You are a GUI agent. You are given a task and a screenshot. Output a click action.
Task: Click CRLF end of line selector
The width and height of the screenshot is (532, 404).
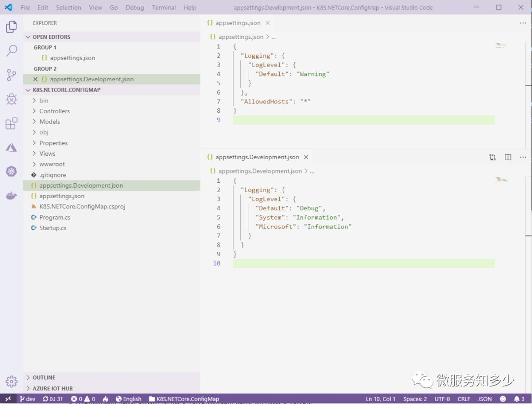click(464, 399)
